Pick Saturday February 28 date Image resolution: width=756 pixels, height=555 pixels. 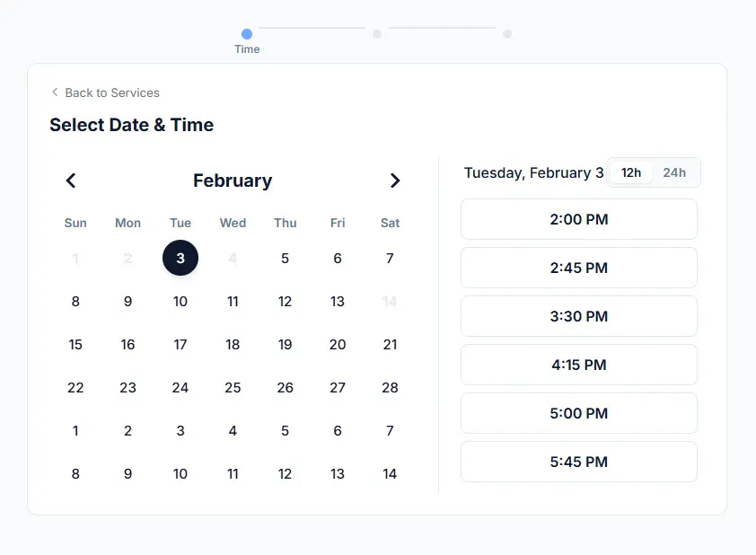pyautogui.click(x=390, y=388)
